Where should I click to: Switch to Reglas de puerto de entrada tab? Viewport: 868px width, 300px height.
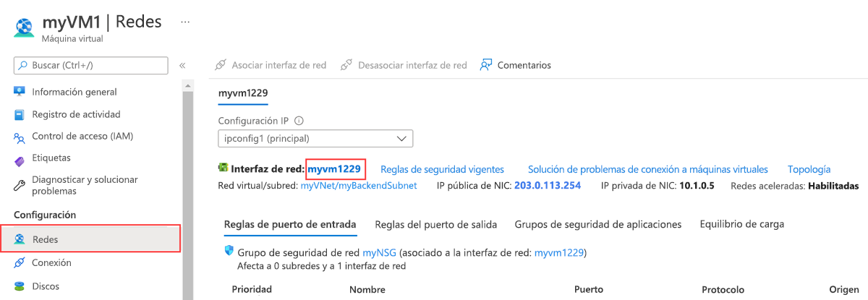pyautogui.click(x=290, y=224)
